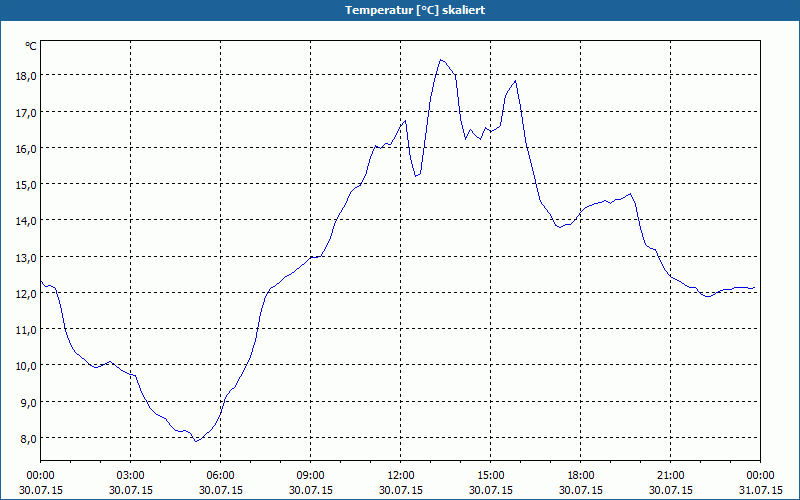The height and width of the screenshot is (500, 800).
Task: Click the 03:00 time axis label
Action: coord(131,476)
